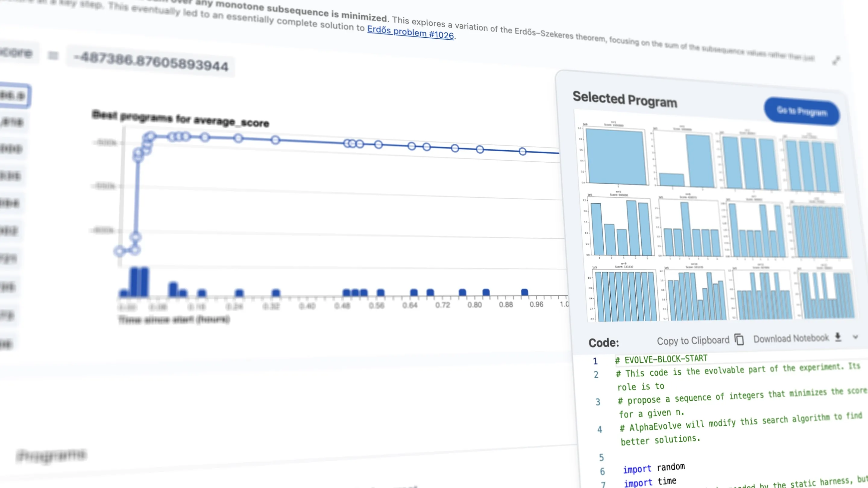Click the Copy to Clipboard text
This screenshot has height=488, width=868.
(693, 340)
